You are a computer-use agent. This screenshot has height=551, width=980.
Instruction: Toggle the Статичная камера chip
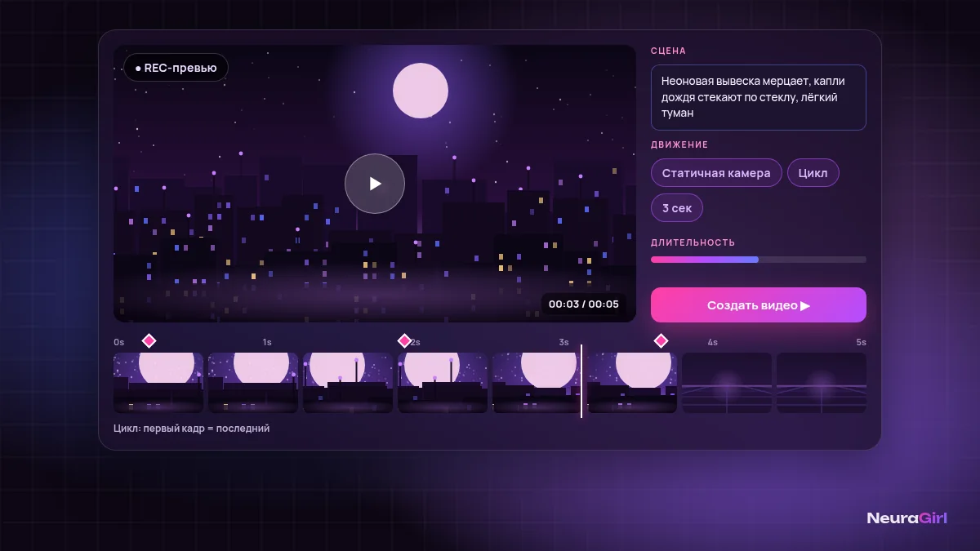click(x=716, y=173)
